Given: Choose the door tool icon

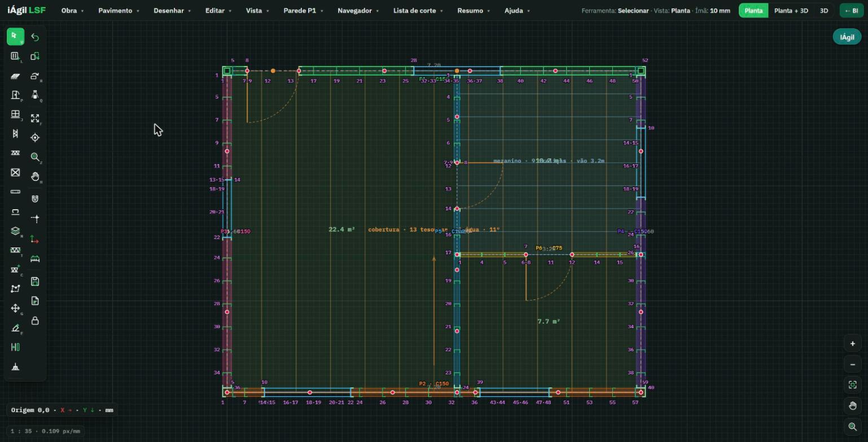Looking at the screenshot, I should coord(15,95).
